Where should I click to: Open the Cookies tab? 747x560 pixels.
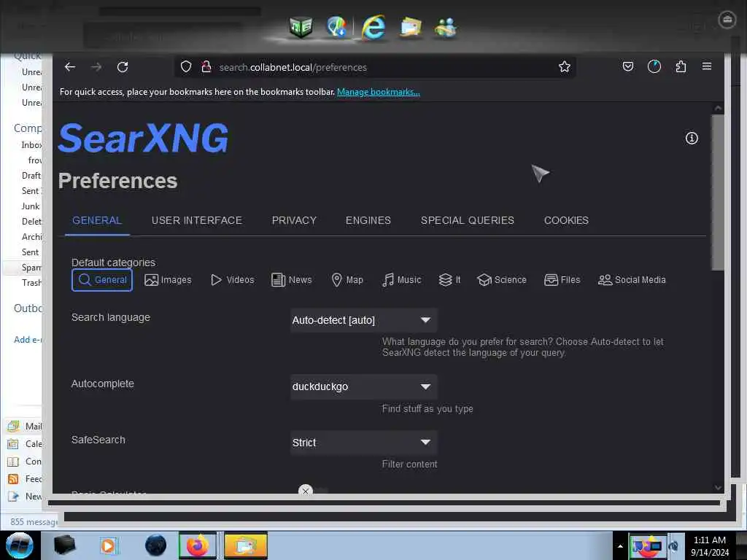(566, 220)
